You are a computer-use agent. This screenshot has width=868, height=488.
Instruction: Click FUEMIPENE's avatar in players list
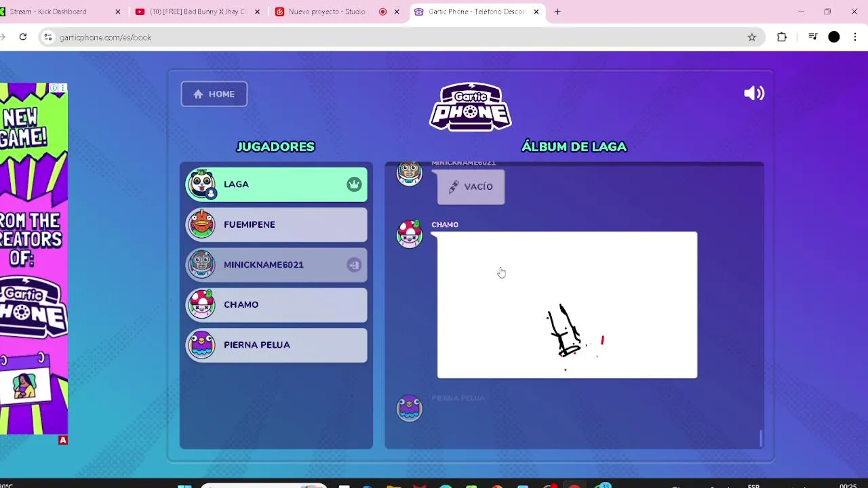[x=202, y=224]
